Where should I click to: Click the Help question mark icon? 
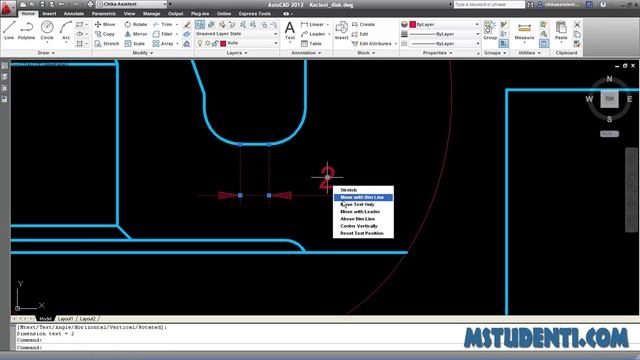[x=603, y=4]
